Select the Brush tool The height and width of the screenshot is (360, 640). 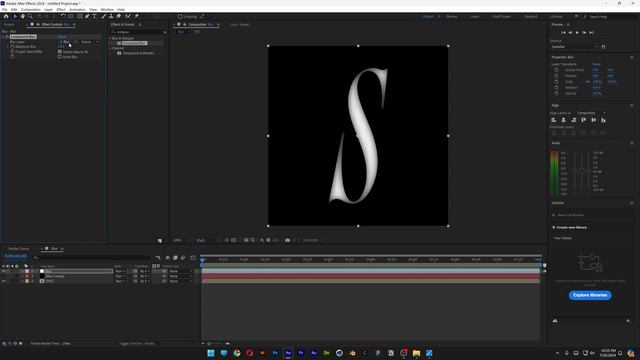(x=104, y=16)
